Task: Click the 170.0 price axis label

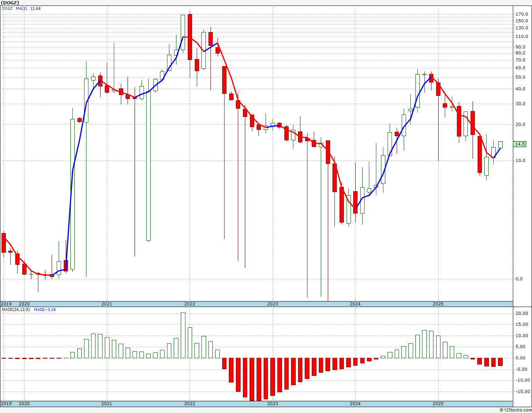Action: (x=522, y=14)
